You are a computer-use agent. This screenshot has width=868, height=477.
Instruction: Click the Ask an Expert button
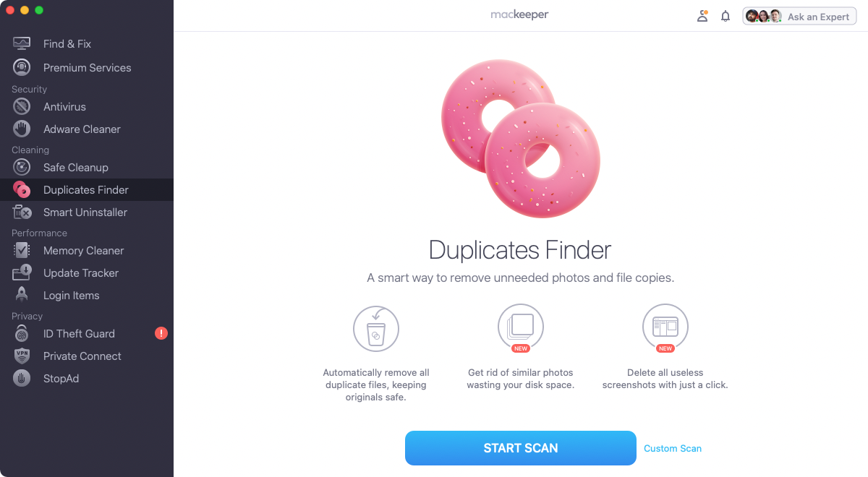click(x=799, y=16)
